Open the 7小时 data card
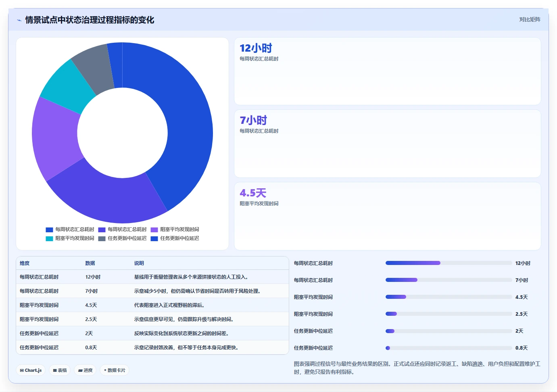Screen dimensions: 557x392 (x=388, y=144)
